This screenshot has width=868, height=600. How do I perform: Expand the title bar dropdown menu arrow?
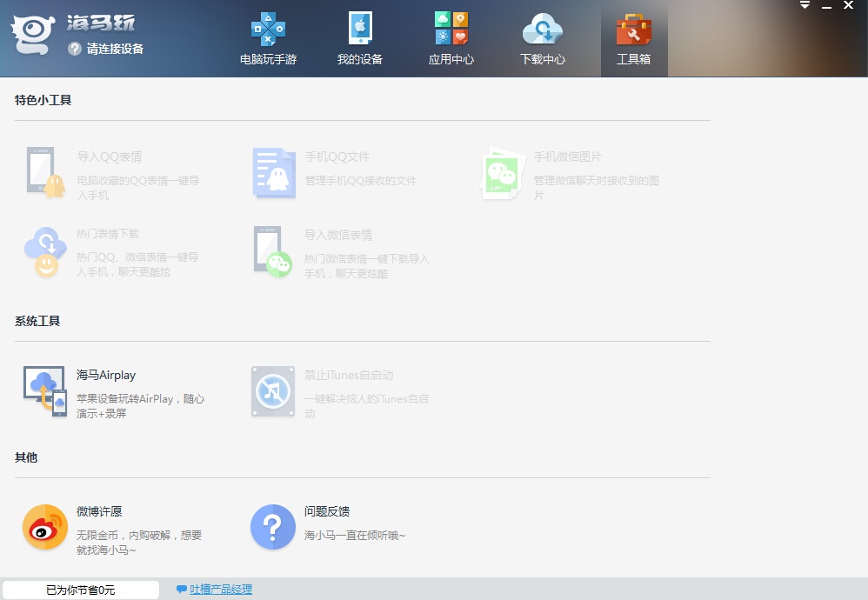click(x=805, y=6)
